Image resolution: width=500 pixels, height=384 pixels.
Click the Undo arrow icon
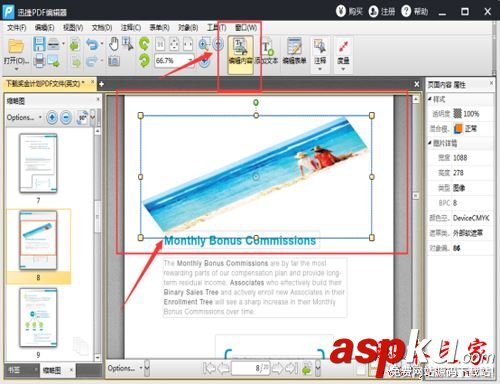click(92, 44)
